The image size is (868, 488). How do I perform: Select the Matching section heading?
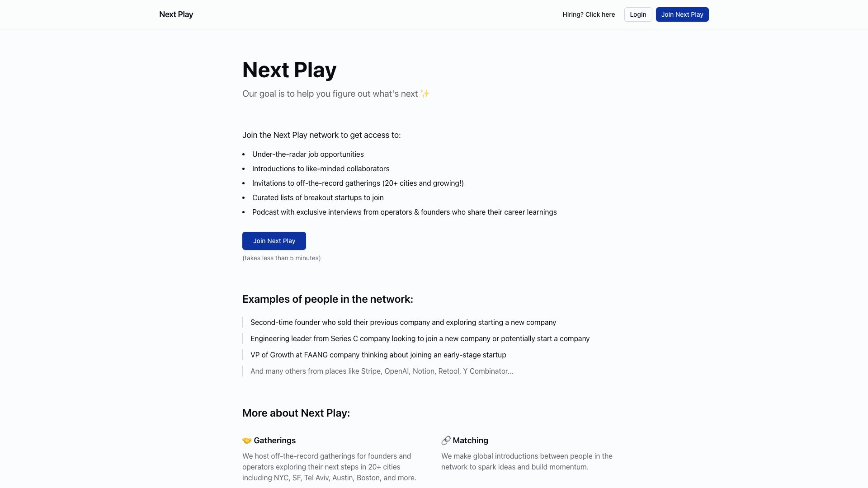[470, 441]
